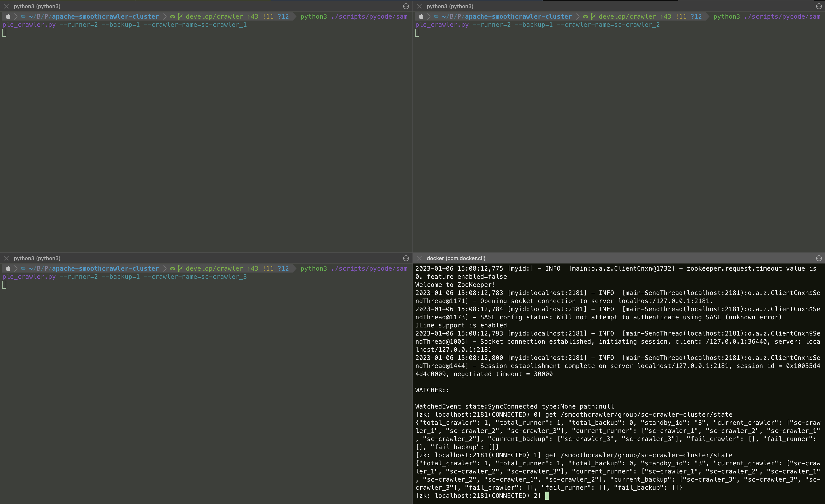
Task: Click git status ↑43 !11 ?12 in top-right pane
Action: point(681,16)
